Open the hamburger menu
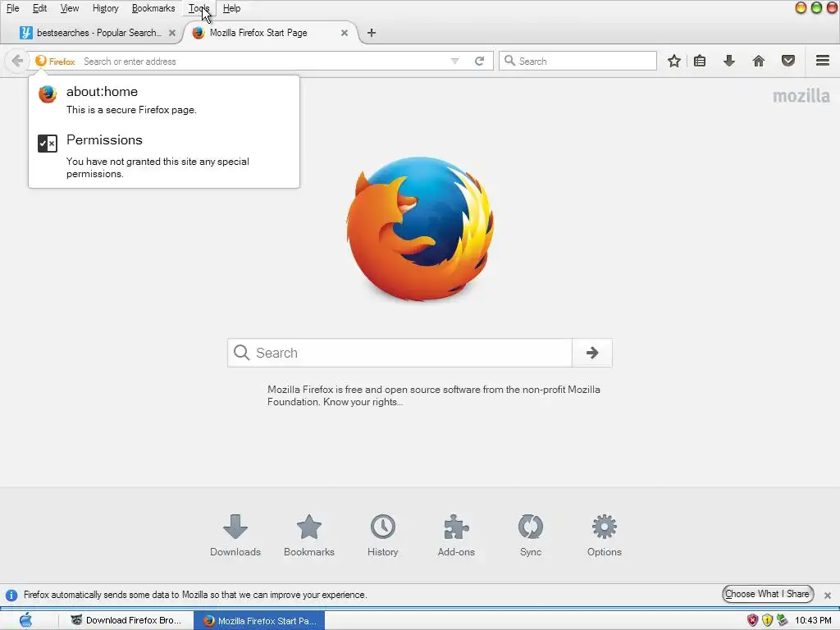 pyautogui.click(x=823, y=61)
